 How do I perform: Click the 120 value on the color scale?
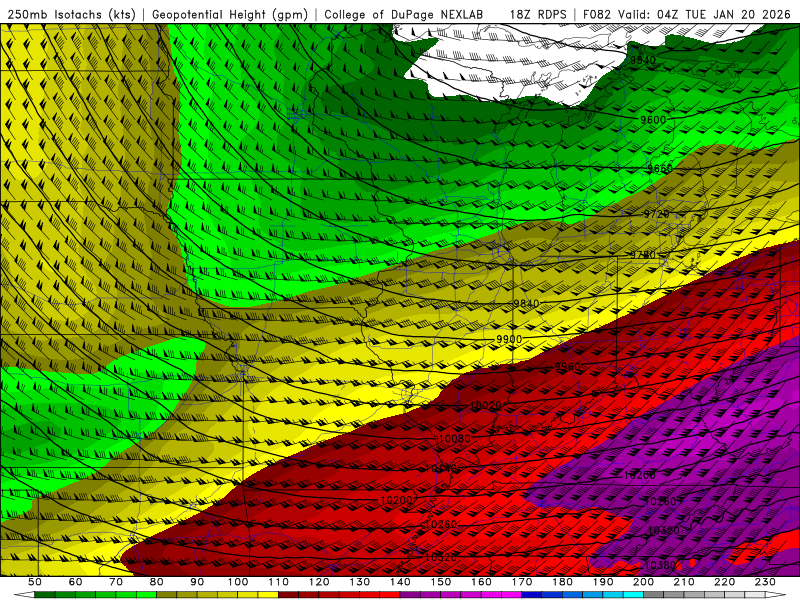tap(319, 582)
